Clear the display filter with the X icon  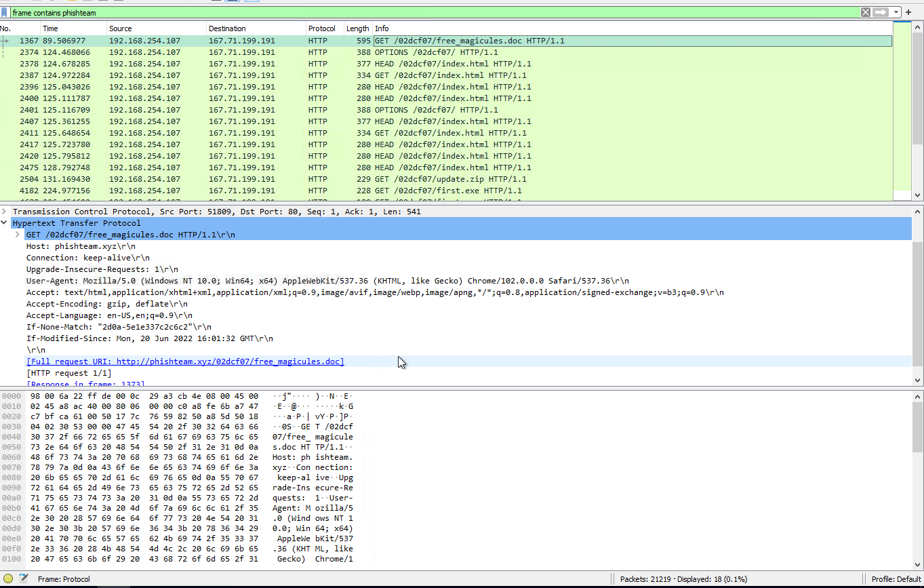tap(866, 12)
